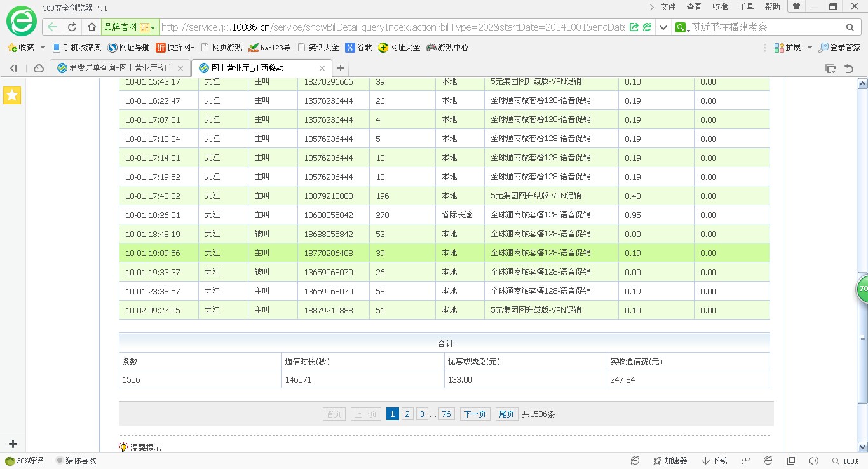868x469 pixels.
Task: Click the 100% zoom level control
Action: tap(845, 461)
